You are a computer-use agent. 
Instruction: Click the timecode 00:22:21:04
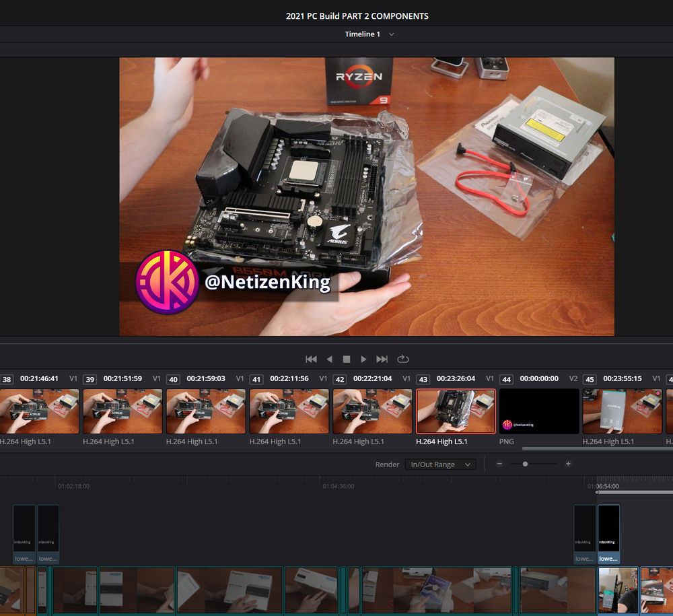click(373, 378)
